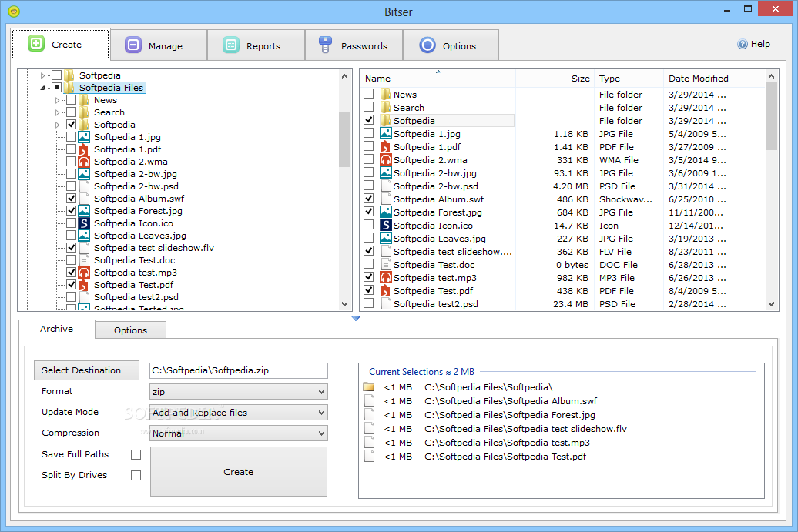
Task: Click Softpedia Icon.ico icon in tree
Action: pos(84,223)
